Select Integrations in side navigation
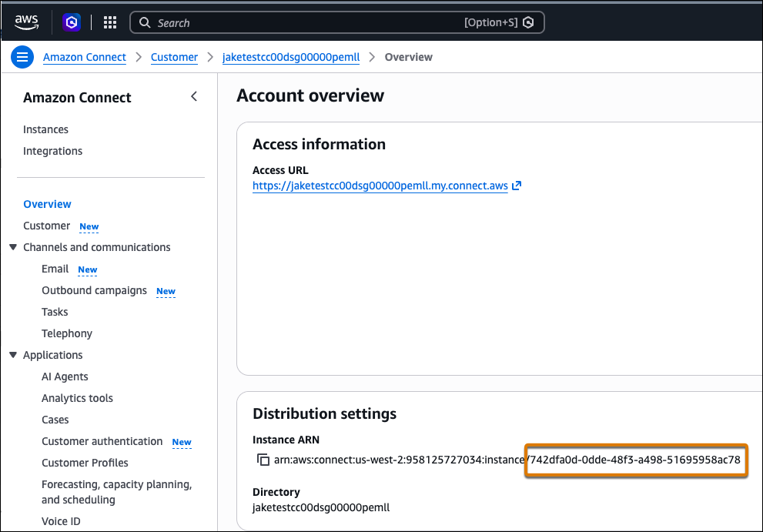This screenshot has height=532, width=763. (52, 151)
